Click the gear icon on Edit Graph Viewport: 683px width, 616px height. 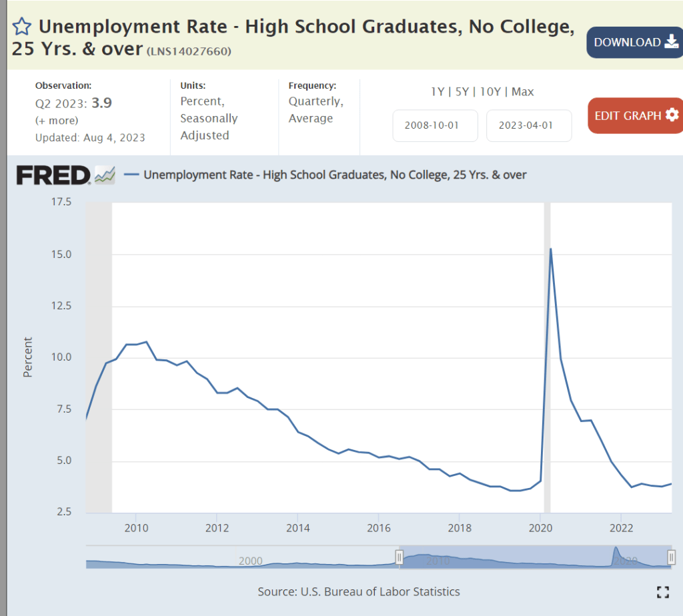672,115
